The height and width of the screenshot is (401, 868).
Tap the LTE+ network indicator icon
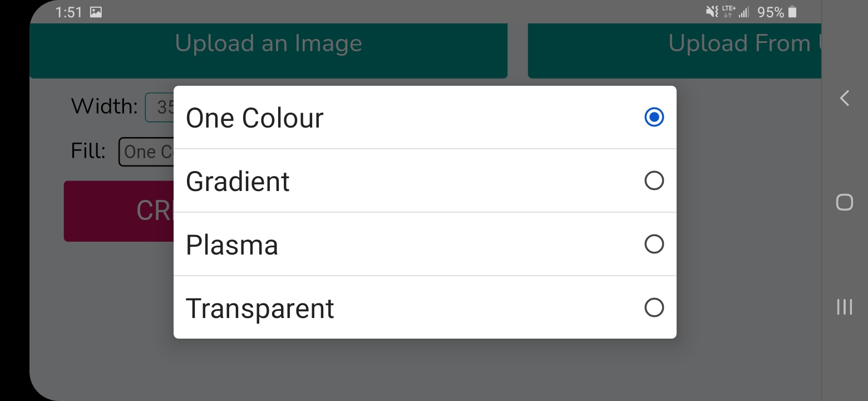(728, 12)
